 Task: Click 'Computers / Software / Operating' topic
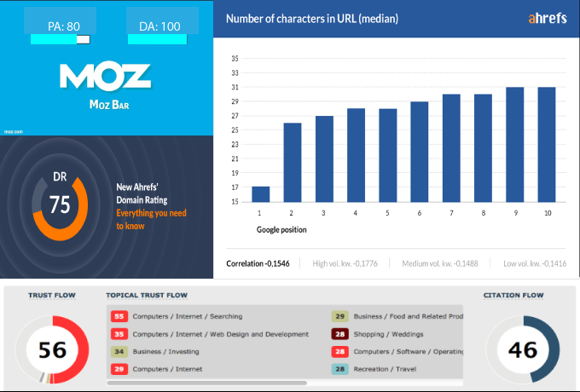(408, 351)
